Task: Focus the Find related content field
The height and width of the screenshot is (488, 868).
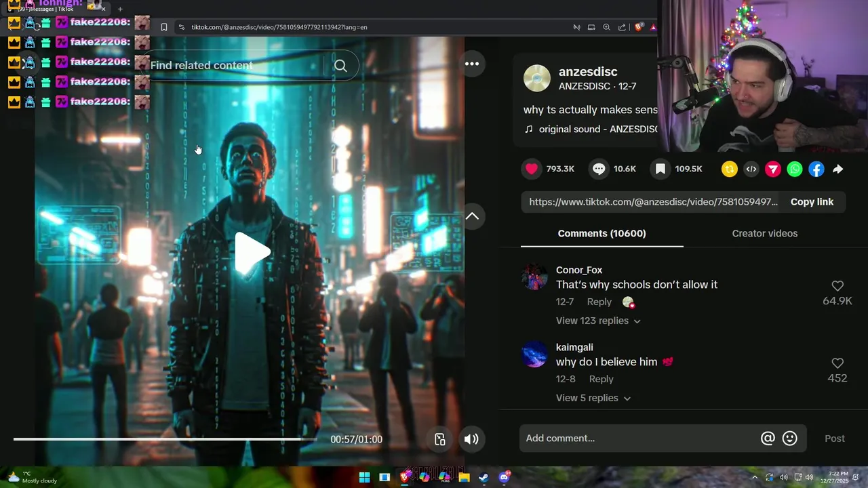Action: [234, 66]
